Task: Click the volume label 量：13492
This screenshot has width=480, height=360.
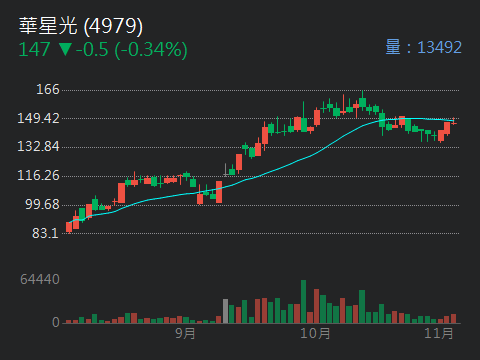Action: pyautogui.click(x=423, y=47)
